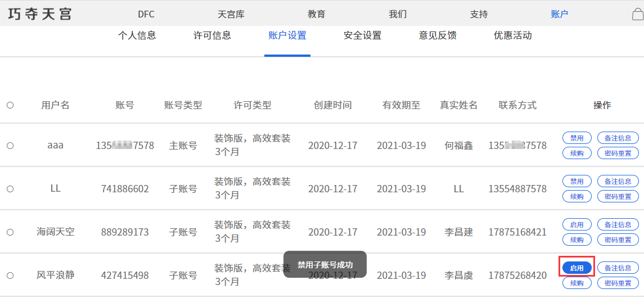Select the radio button for 风平浪静

tap(10, 276)
